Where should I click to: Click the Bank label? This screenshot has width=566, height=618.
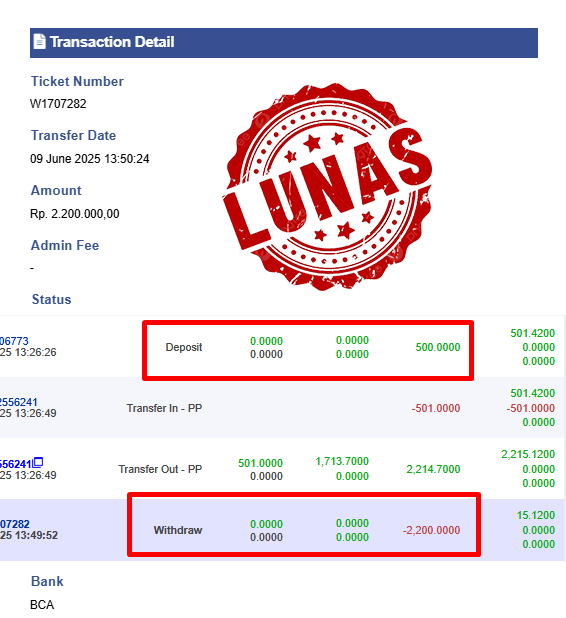[47, 581]
